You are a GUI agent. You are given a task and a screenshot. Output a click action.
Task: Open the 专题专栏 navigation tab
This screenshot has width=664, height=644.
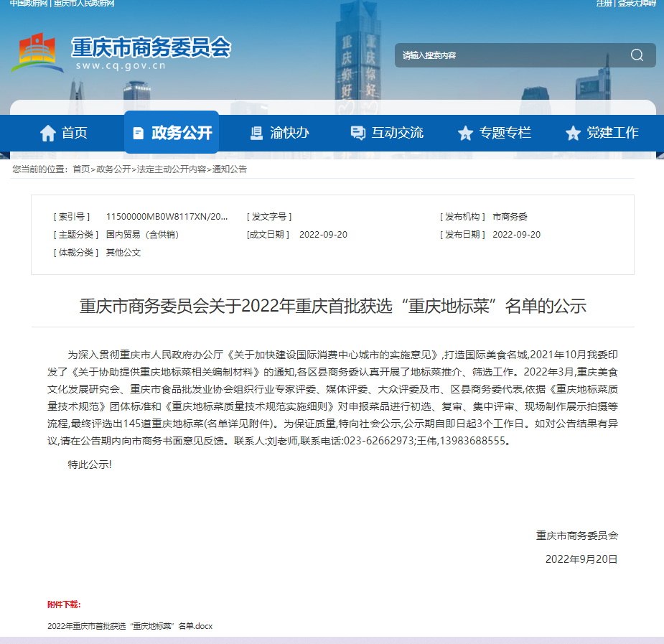point(494,133)
